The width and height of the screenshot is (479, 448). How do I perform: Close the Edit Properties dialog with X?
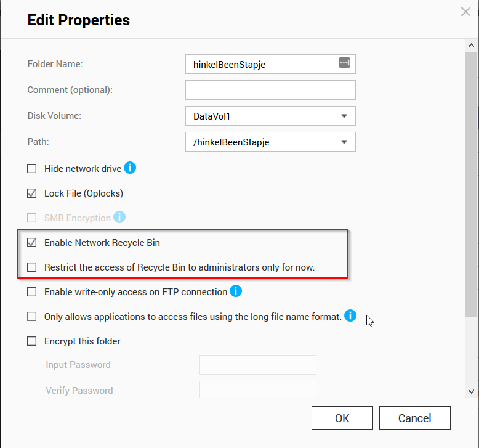pos(466,12)
